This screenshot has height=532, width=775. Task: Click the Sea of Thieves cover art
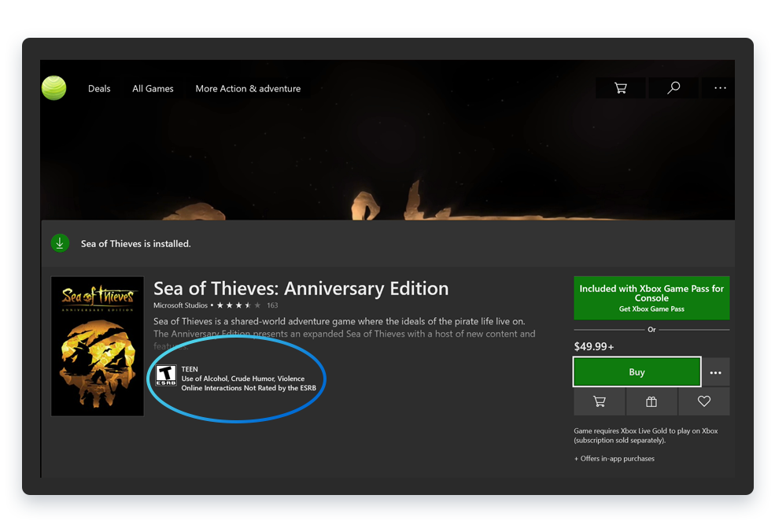coord(98,346)
